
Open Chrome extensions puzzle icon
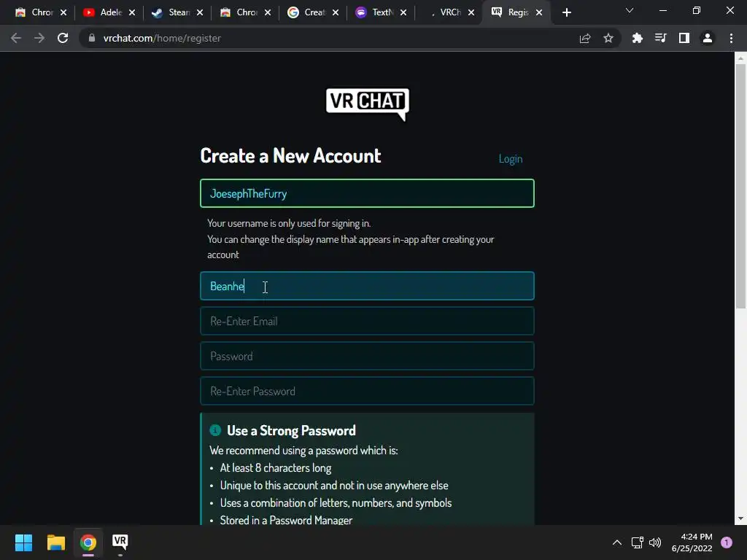coord(637,38)
